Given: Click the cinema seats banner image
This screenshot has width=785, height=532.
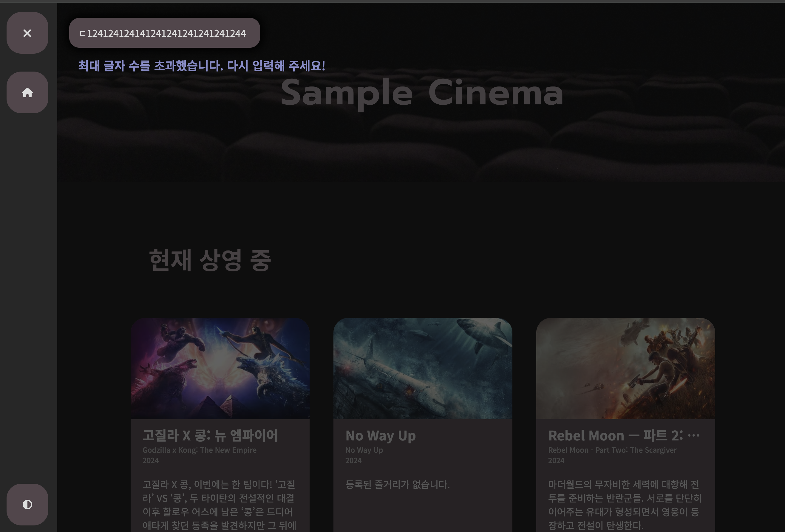Looking at the screenshot, I should point(422,145).
